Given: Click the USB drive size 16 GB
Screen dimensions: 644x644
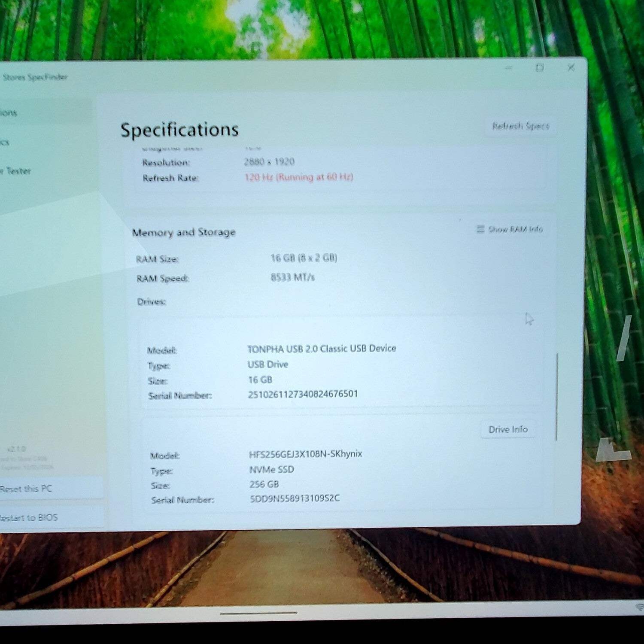Looking at the screenshot, I should tap(260, 380).
